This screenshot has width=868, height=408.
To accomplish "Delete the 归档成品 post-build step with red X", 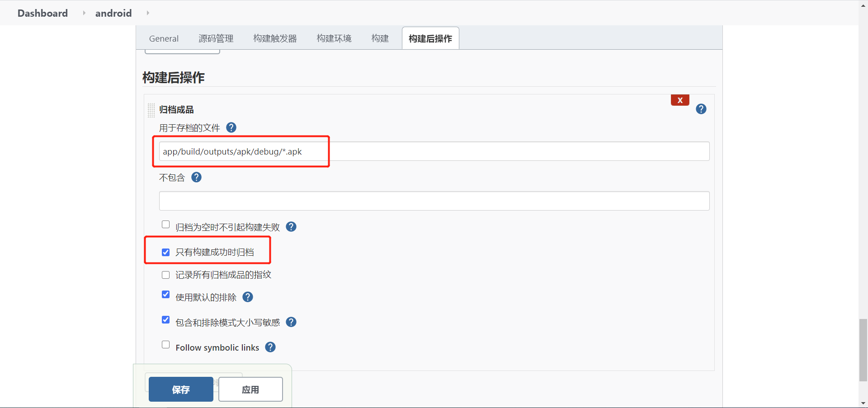I will pyautogui.click(x=680, y=100).
